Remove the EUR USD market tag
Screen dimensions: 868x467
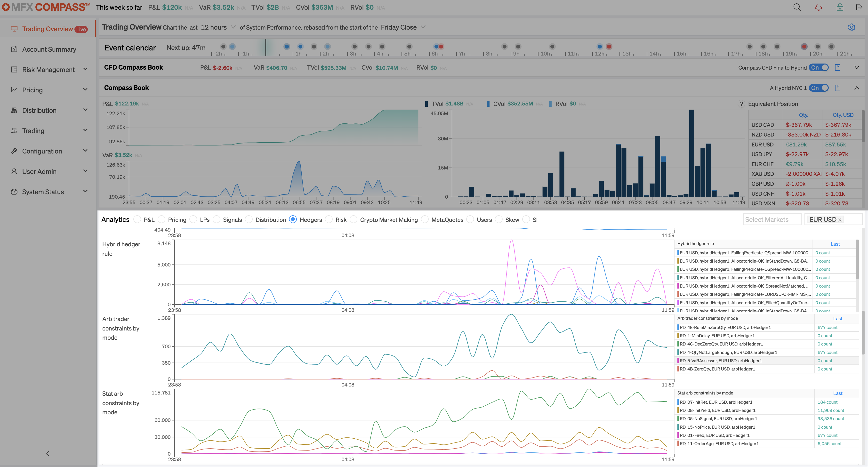click(x=840, y=220)
